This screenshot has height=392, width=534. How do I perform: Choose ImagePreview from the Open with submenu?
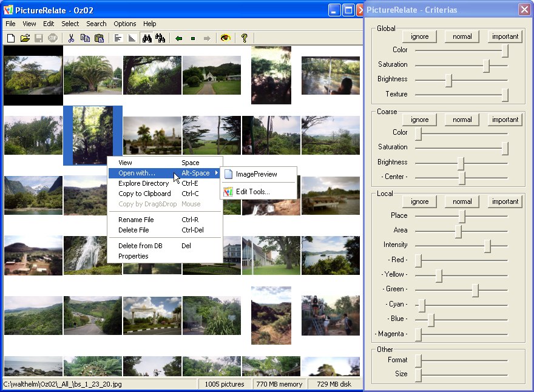click(x=256, y=174)
